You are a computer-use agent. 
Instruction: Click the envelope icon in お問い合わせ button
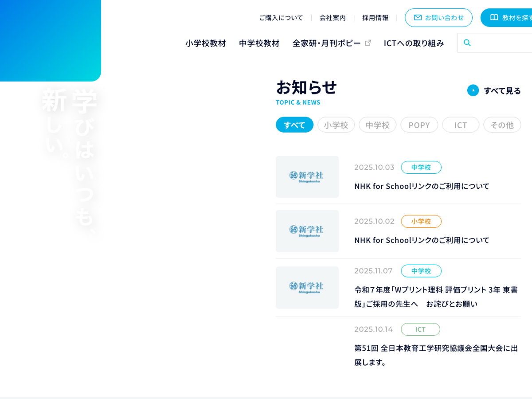(418, 18)
